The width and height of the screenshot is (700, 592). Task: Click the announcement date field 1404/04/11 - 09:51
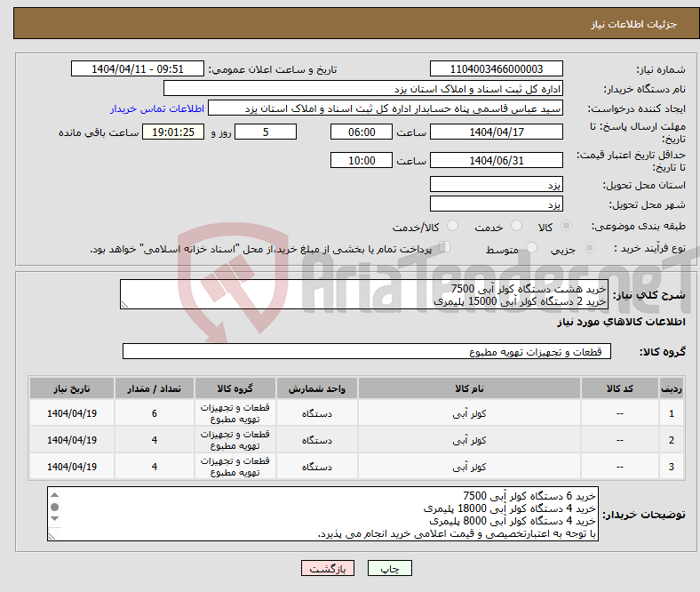[x=138, y=68]
